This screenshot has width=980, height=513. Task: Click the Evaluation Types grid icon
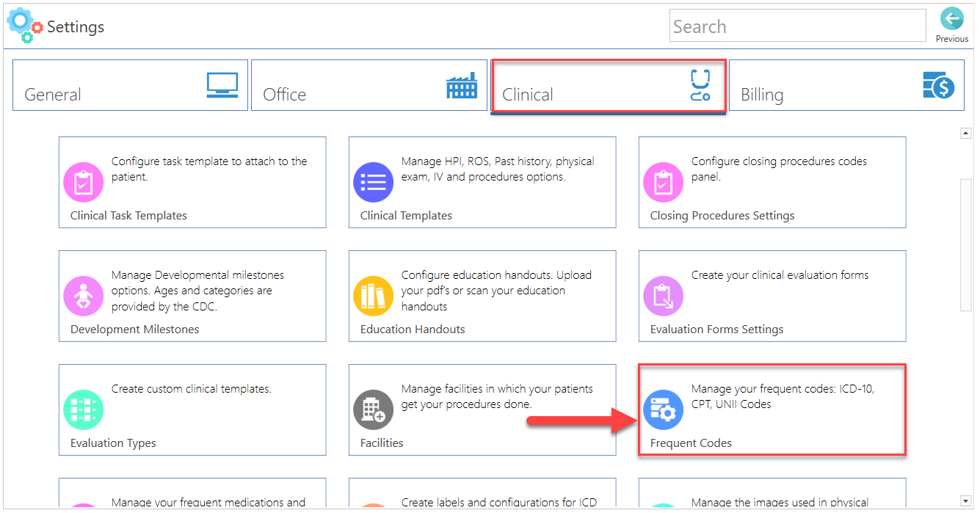tap(84, 410)
